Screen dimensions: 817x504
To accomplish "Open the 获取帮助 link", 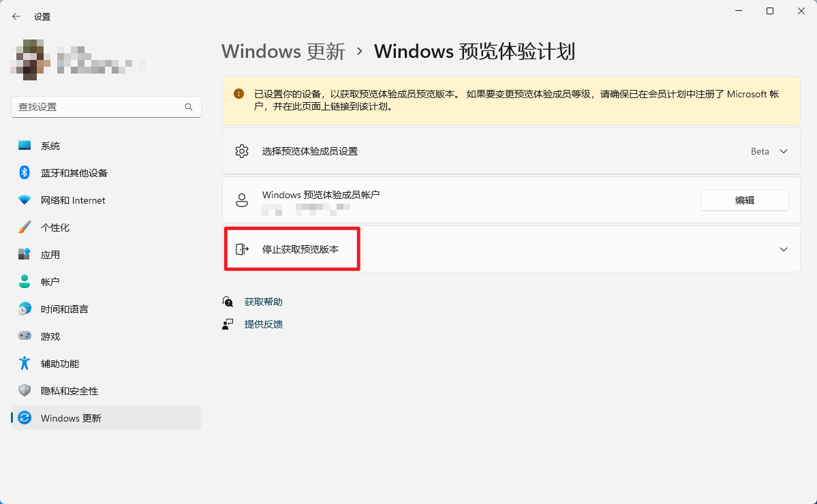I will (263, 301).
